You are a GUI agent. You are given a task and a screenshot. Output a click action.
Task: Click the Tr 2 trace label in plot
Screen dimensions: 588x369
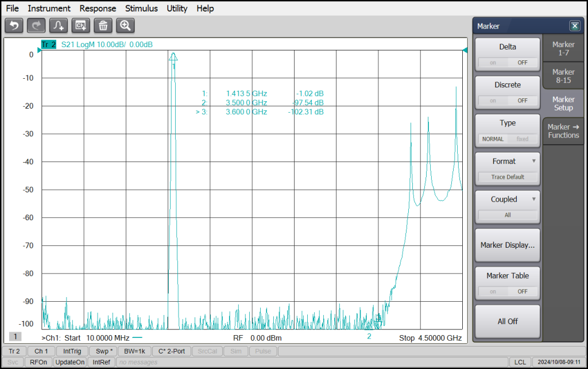pos(49,44)
